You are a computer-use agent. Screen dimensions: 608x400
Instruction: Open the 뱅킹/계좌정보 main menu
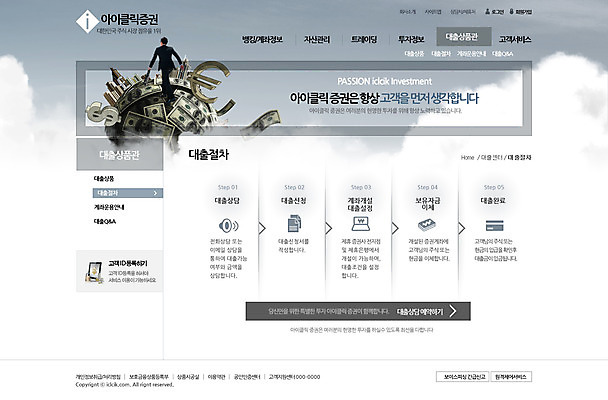click(262, 40)
